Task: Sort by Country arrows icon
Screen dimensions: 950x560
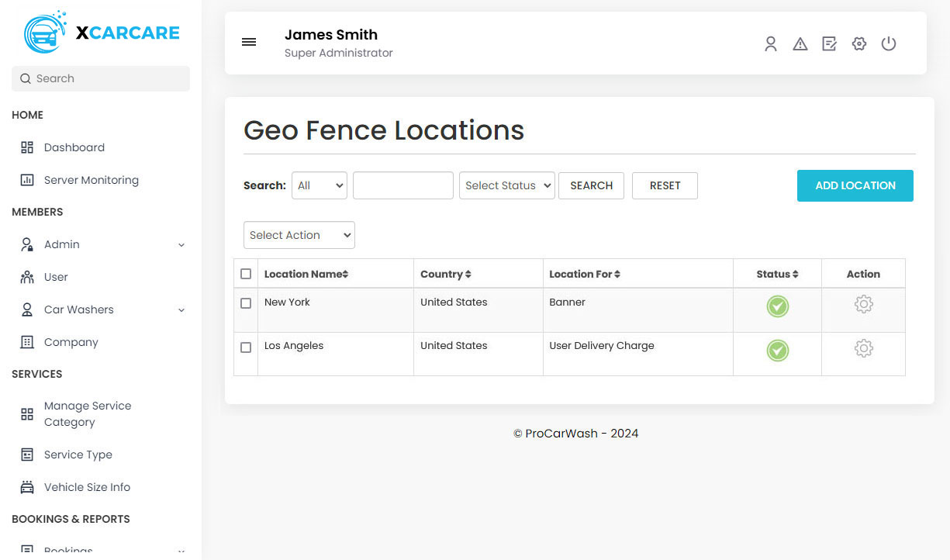Action: coord(468,275)
